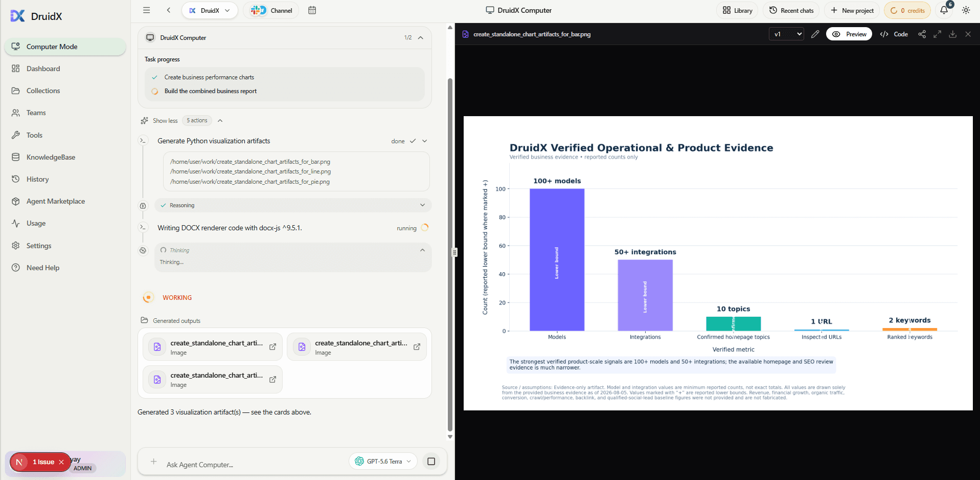
Task: Open History in sidebar
Action: point(65,179)
